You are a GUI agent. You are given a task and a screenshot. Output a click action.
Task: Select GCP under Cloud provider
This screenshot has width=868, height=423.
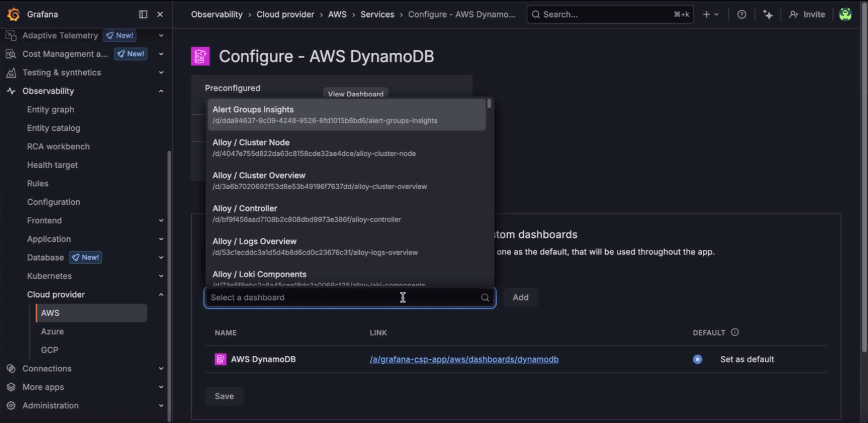click(x=50, y=350)
